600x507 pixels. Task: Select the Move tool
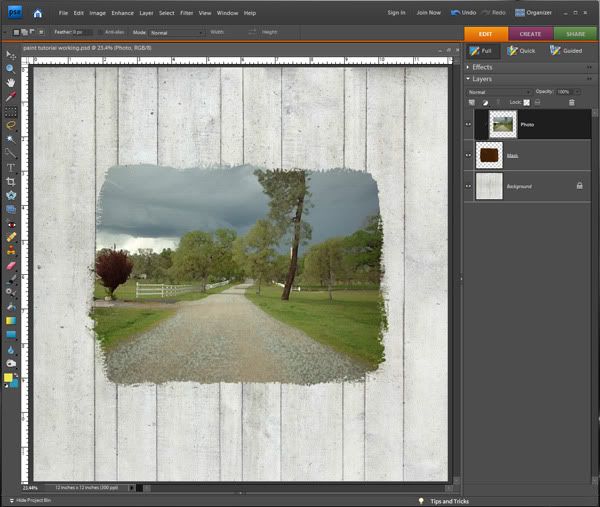point(11,55)
